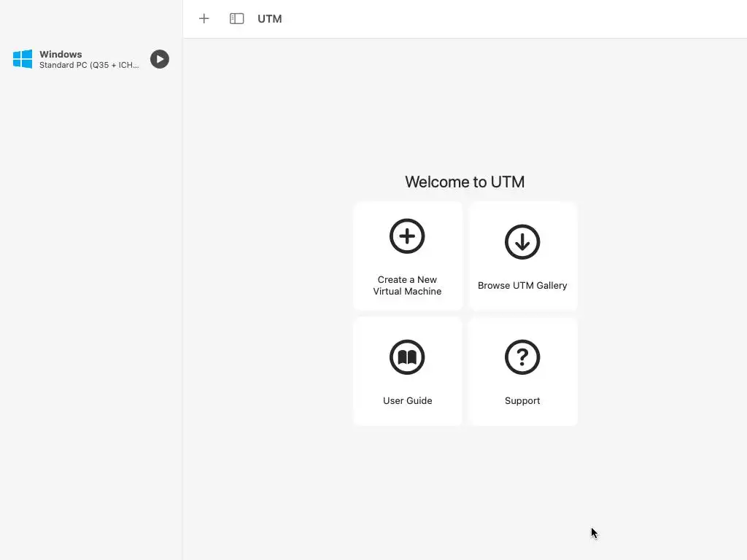This screenshot has width=747, height=560.
Task: Click the circled question mark icon
Action: [x=522, y=357]
